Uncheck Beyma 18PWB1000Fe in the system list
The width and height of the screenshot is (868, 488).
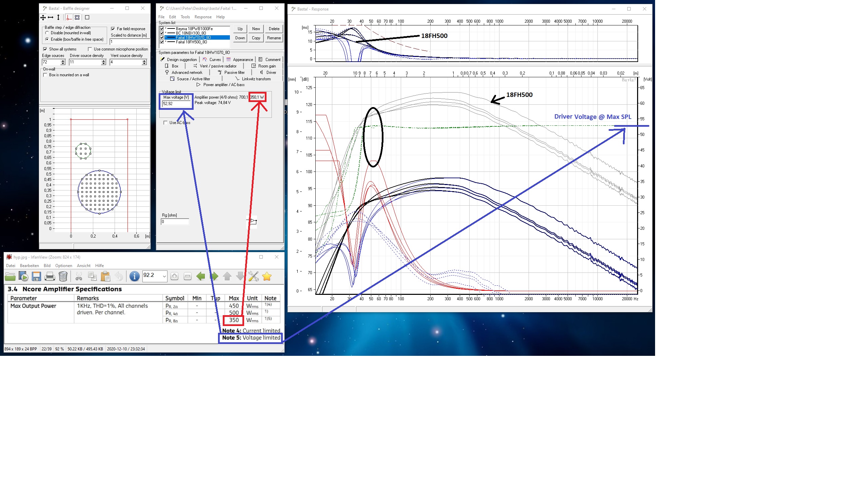point(162,29)
